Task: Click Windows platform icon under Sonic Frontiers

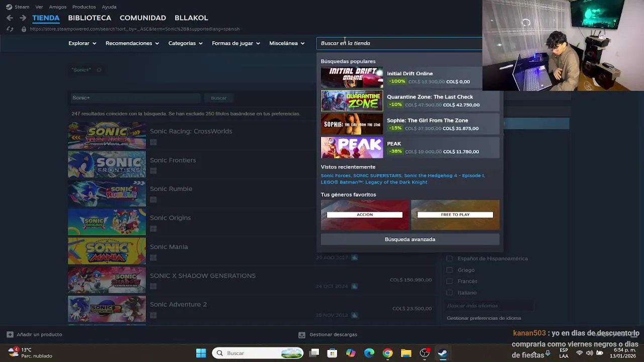Action: click(x=153, y=171)
